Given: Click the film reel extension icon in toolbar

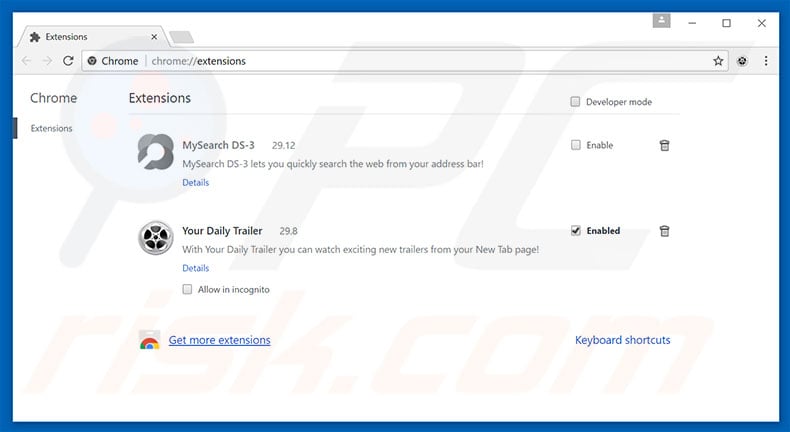Looking at the screenshot, I should coord(742,61).
